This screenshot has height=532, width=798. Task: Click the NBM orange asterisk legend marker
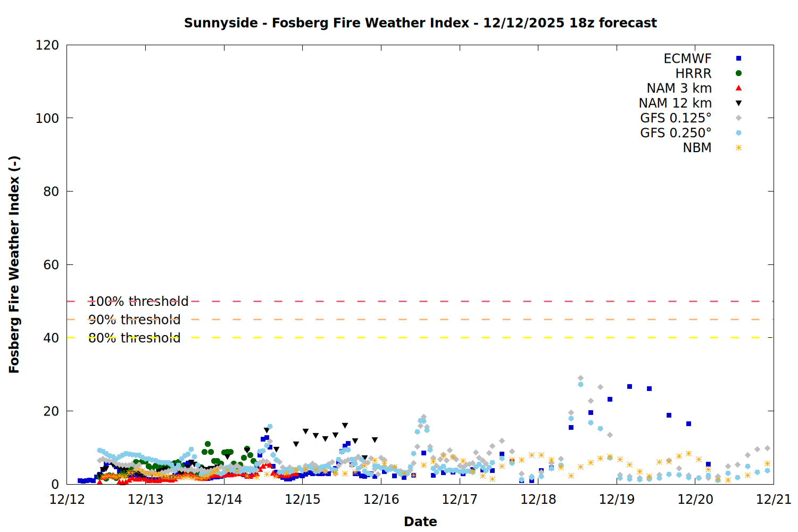tap(738, 148)
